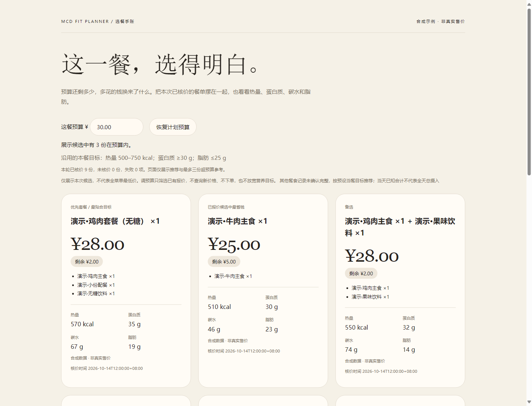Click the 550 kcal value
This screenshot has height=406, width=532.
[357, 327]
